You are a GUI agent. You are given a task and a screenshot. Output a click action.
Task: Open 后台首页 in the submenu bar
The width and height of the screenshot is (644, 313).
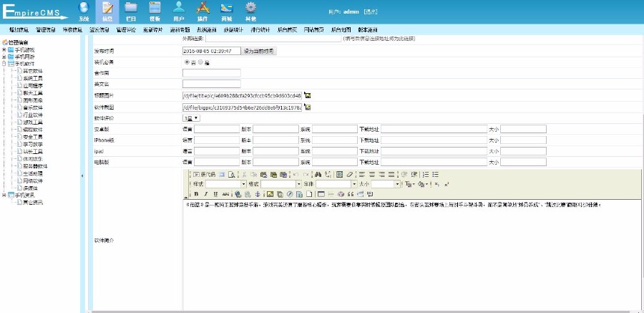point(287,30)
